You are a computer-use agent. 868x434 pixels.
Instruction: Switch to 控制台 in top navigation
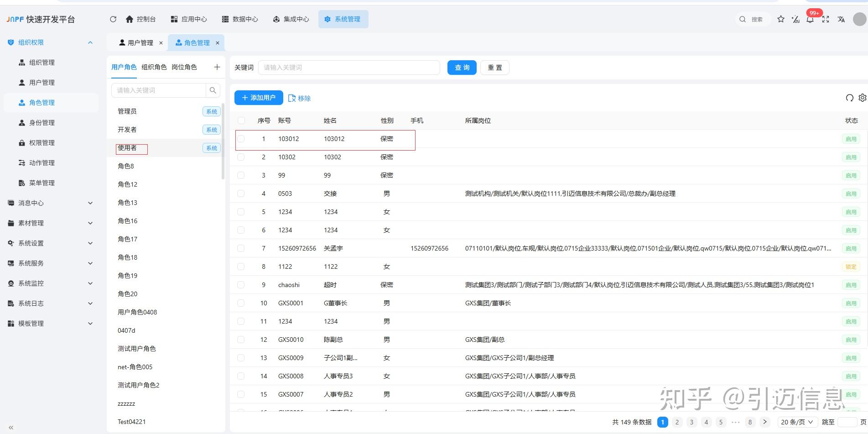(x=141, y=19)
